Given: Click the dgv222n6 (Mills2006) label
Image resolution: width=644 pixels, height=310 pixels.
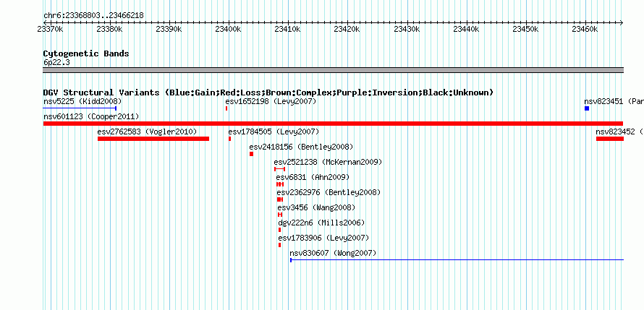Looking at the screenshot, I should tap(321, 223).
